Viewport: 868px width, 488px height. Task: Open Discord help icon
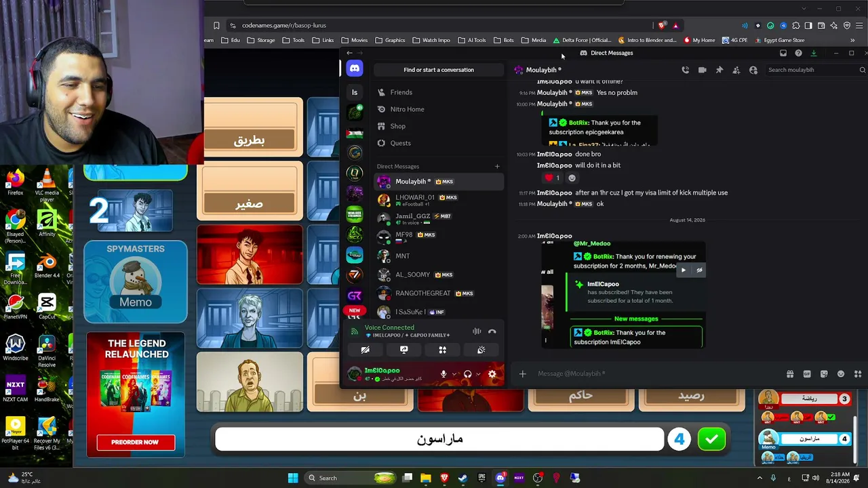coord(798,53)
